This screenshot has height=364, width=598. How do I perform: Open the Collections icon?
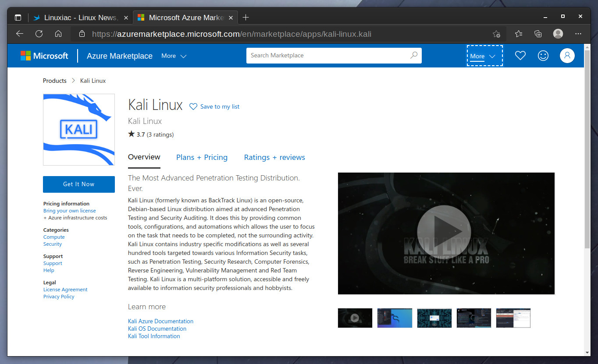click(x=538, y=34)
